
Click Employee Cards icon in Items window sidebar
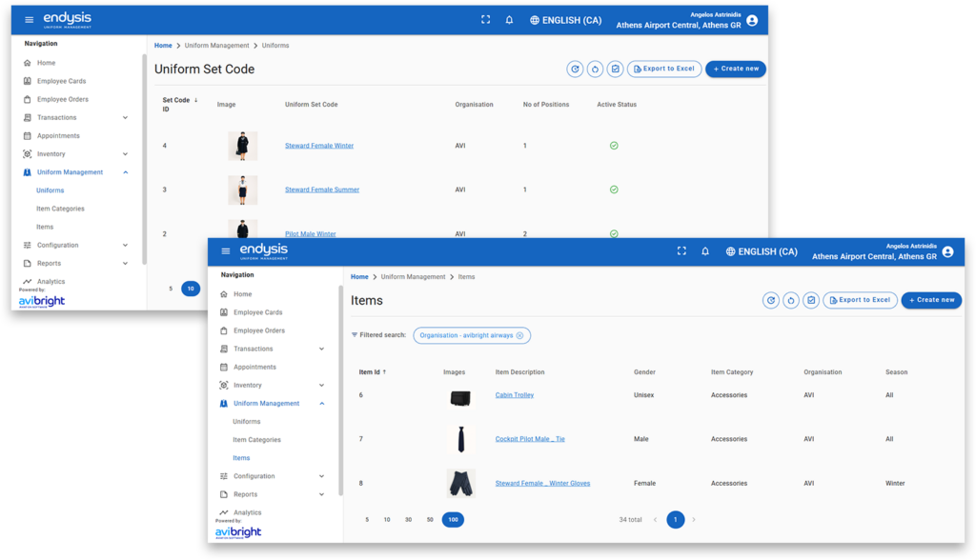click(223, 312)
